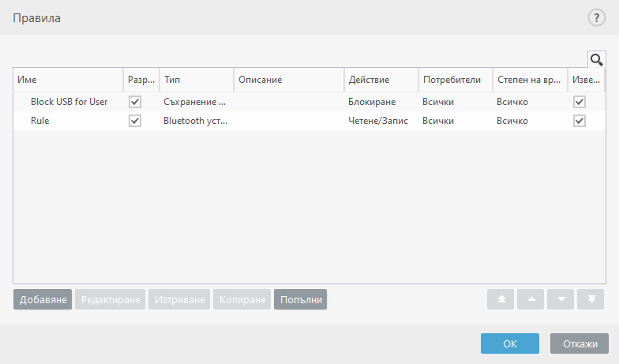
Task: Sort by Изве... column header
Action: (x=586, y=80)
